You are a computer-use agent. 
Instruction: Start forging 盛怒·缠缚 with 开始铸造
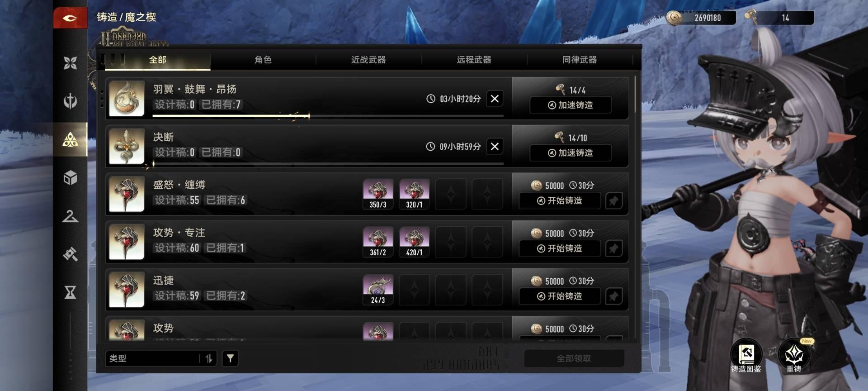tap(560, 200)
